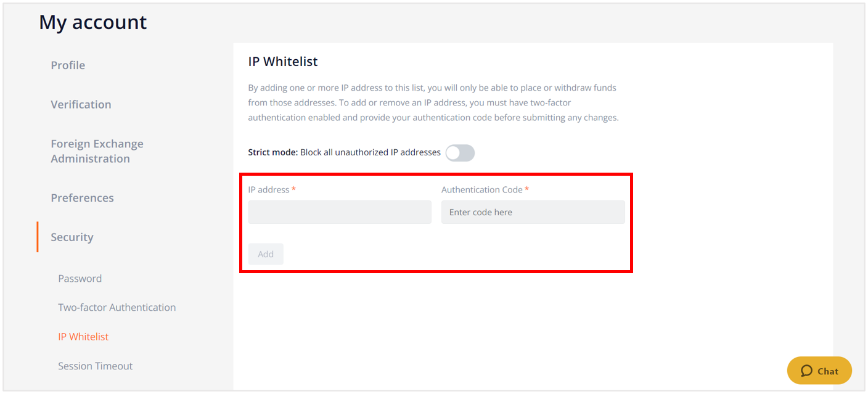Collapse the Security section
868x394 pixels.
click(x=72, y=237)
